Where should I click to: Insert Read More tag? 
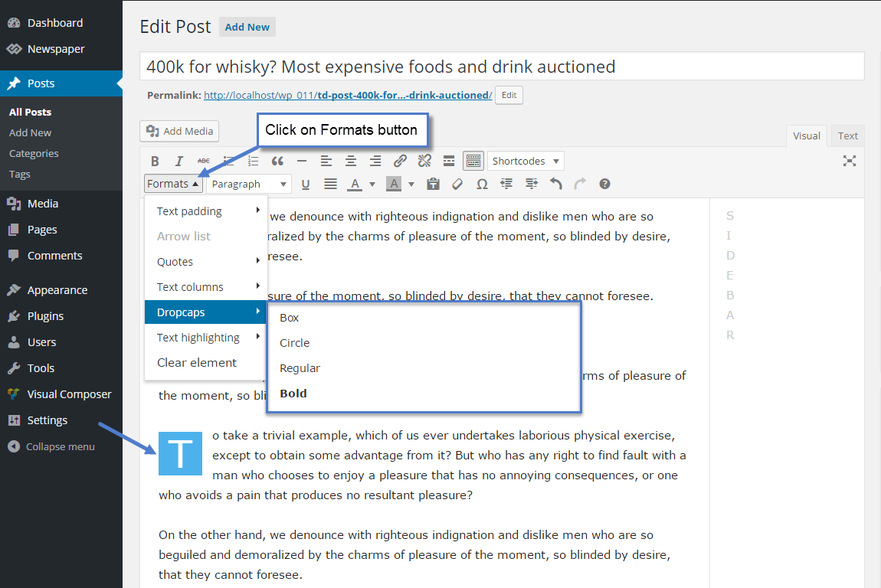tap(449, 162)
